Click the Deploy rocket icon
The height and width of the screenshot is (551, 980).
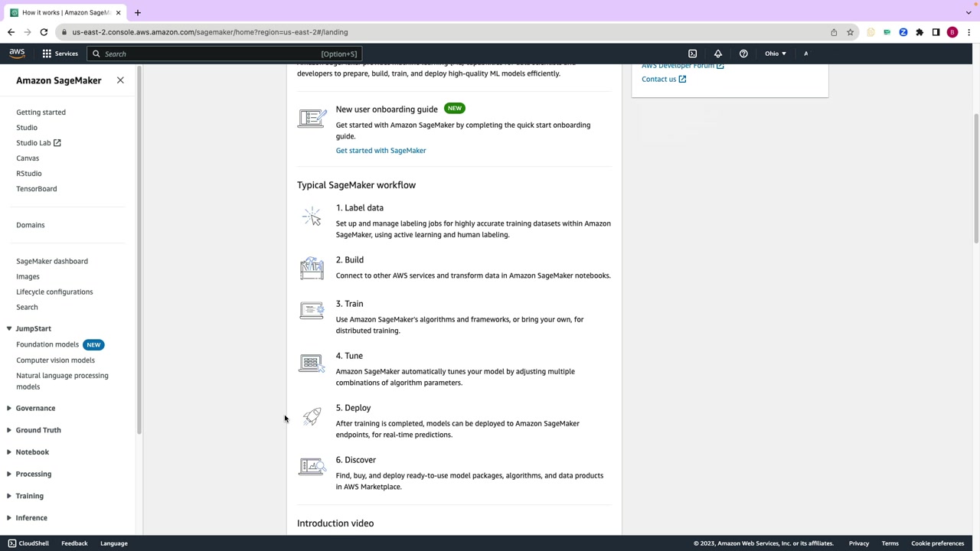click(x=312, y=416)
